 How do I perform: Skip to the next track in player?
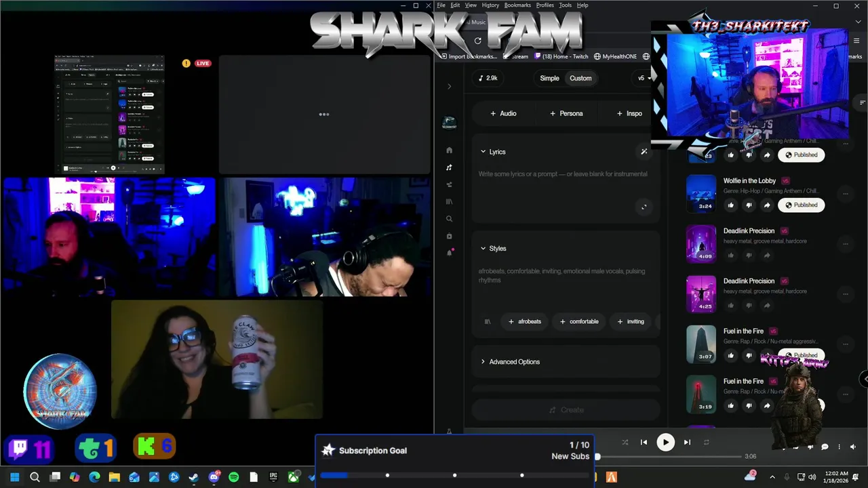[687, 443]
